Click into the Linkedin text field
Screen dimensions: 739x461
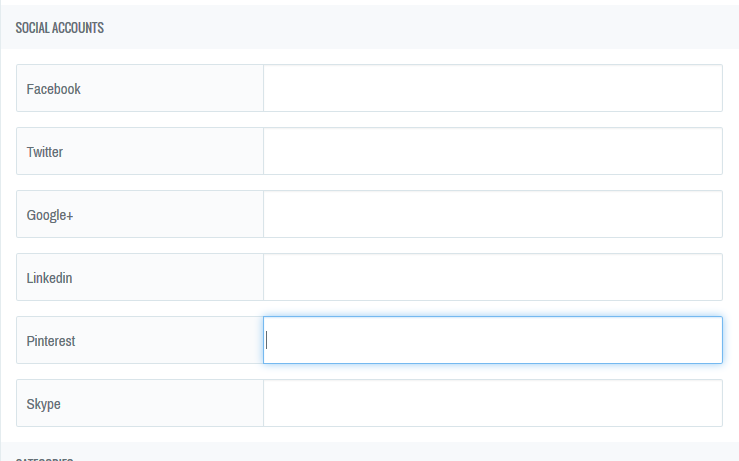pos(492,278)
